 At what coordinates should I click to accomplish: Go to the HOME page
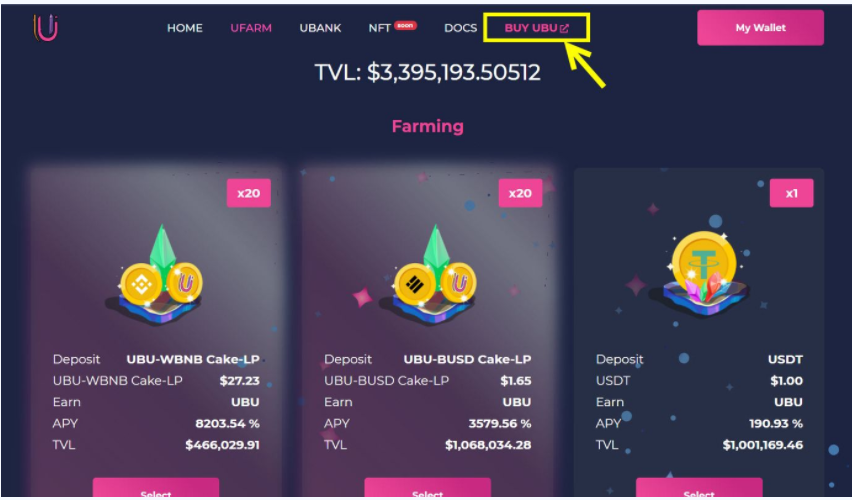coord(185,28)
